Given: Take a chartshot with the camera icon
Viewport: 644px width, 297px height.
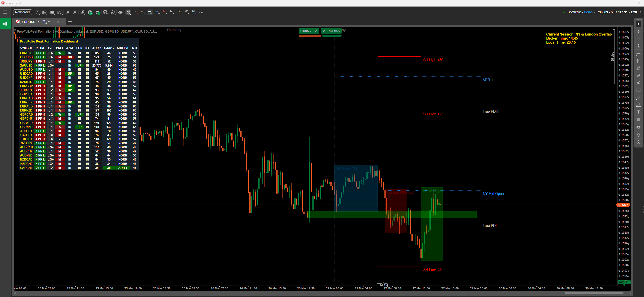Looking at the screenshot, I should point(638,127).
